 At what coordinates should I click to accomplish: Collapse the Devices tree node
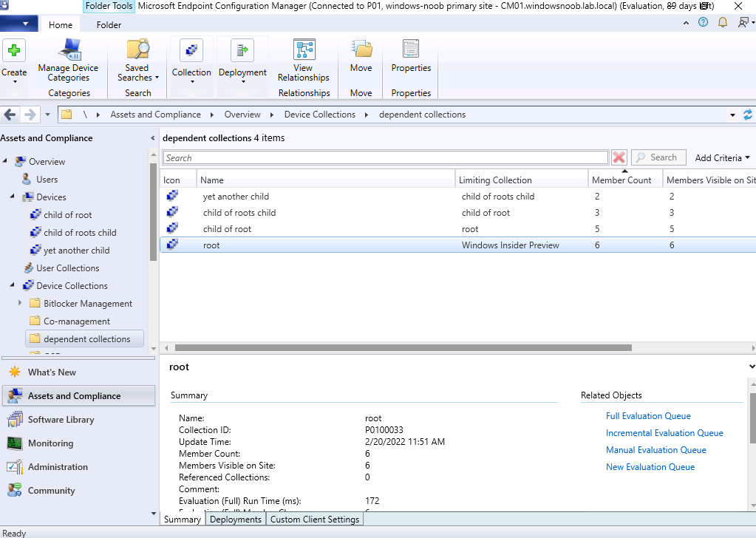(13, 196)
